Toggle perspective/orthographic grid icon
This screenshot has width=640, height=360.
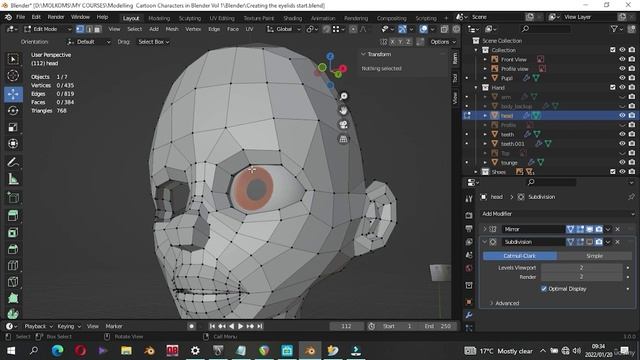344,139
